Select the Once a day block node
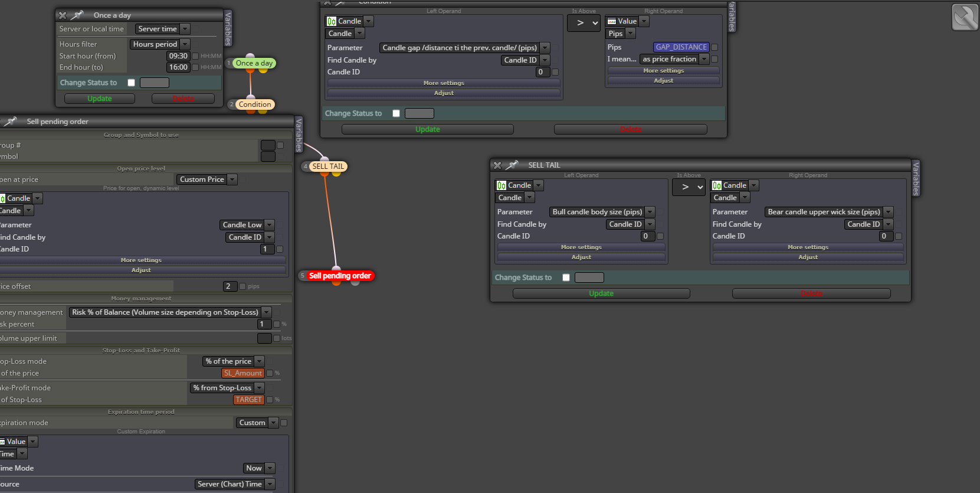 tap(254, 63)
